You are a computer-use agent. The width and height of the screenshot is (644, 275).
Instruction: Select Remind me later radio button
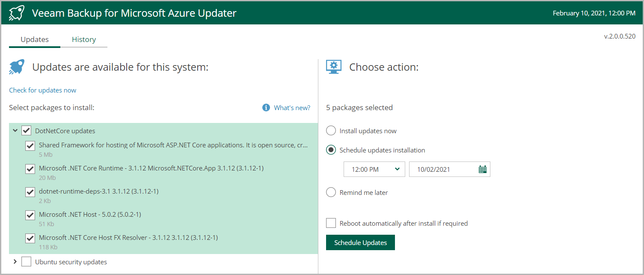[331, 192]
